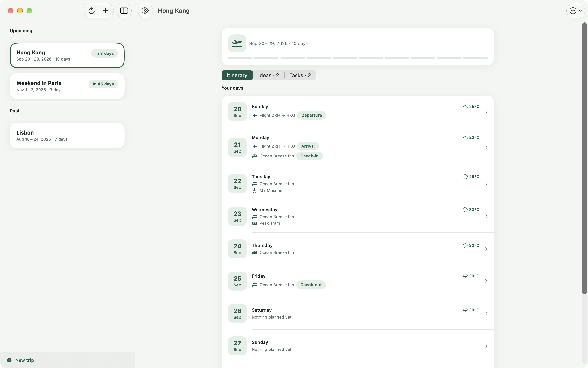The width and height of the screenshot is (588, 368).
Task: Click the Check-out tag on Friday
Action: point(311,285)
